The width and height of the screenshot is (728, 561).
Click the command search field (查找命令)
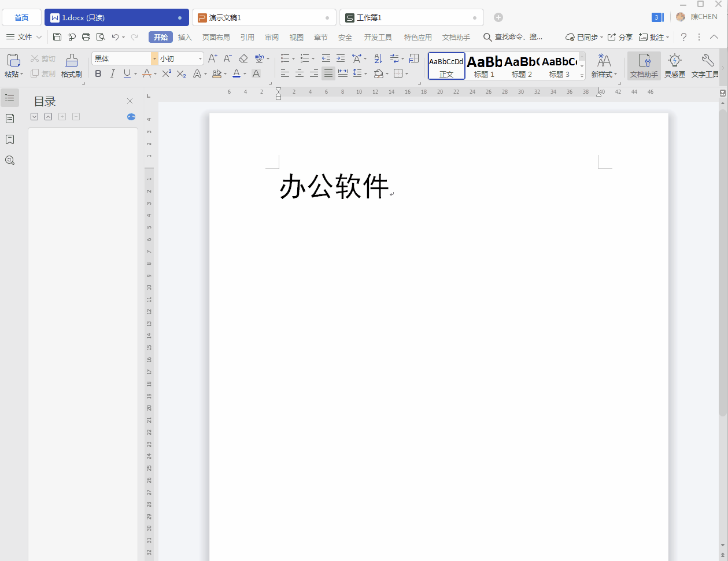click(x=513, y=37)
